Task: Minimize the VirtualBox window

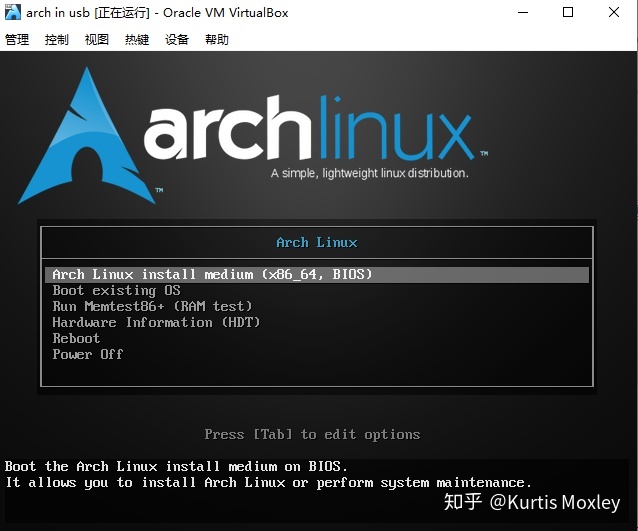Action: (x=523, y=12)
